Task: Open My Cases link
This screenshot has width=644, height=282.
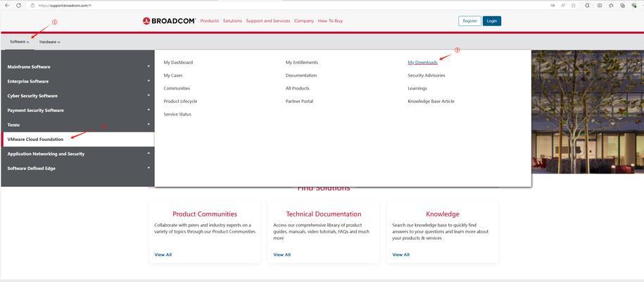Action: tap(173, 75)
